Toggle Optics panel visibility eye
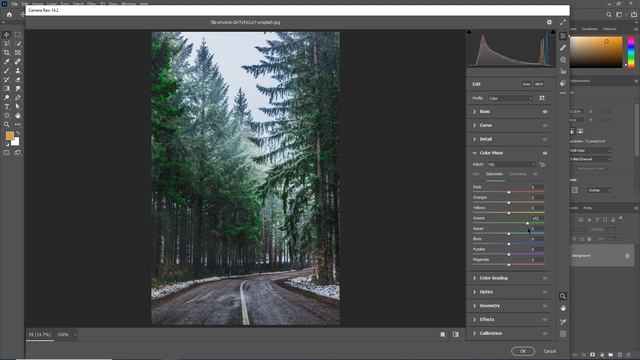The width and height of the screenshot is (640, 360). 544,292
